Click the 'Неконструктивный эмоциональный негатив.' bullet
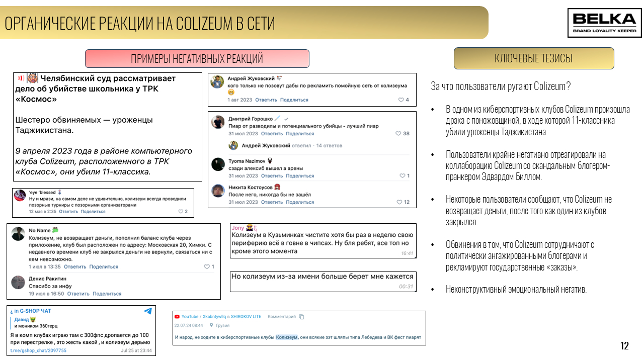 [516, 289]
